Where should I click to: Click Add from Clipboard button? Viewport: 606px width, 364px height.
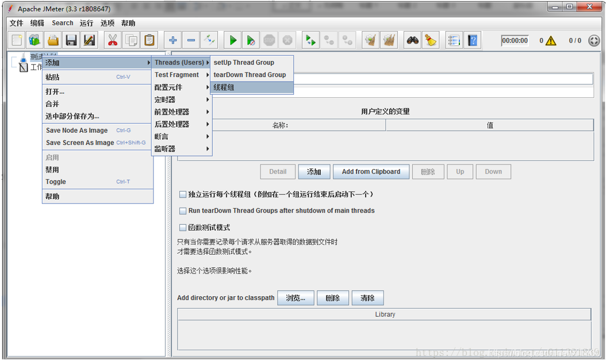pos(371,172)
